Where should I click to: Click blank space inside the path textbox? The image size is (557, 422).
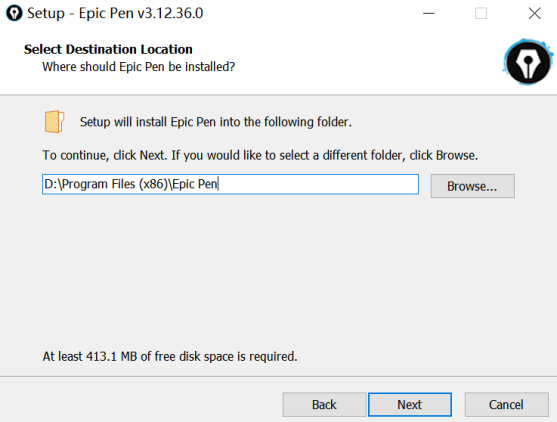pyautogui.click(x=318, y=184)
